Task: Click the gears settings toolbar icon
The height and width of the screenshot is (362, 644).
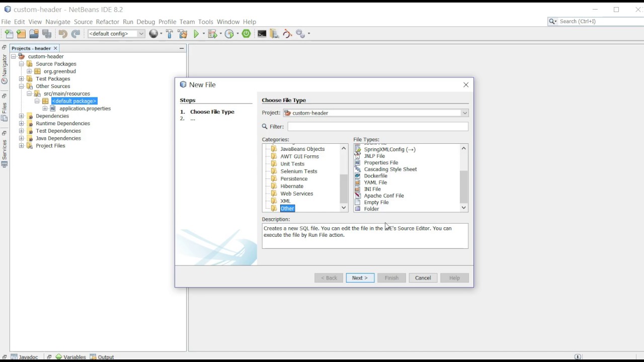Action: click(x=300, y=34)
